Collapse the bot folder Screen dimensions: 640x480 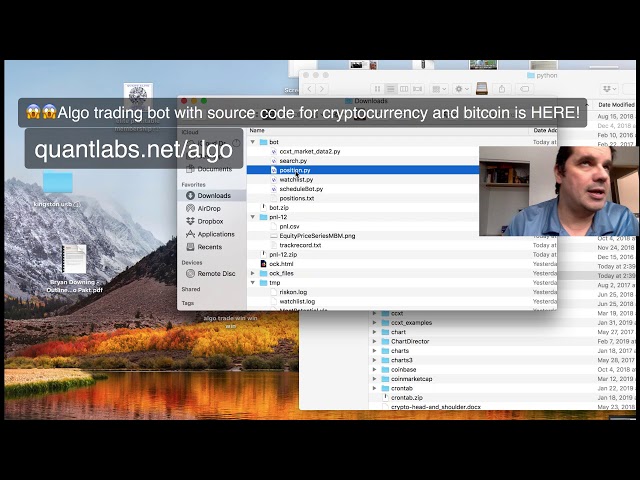pos(253,142)
